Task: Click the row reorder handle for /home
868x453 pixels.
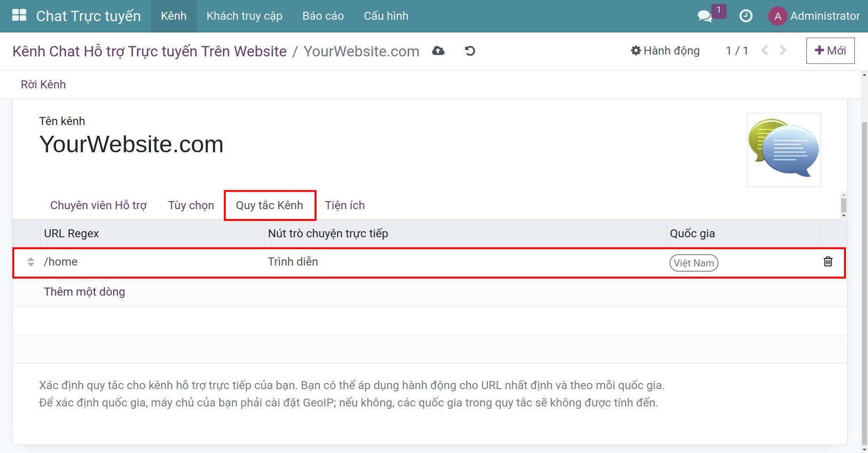Action: [31, 262]
